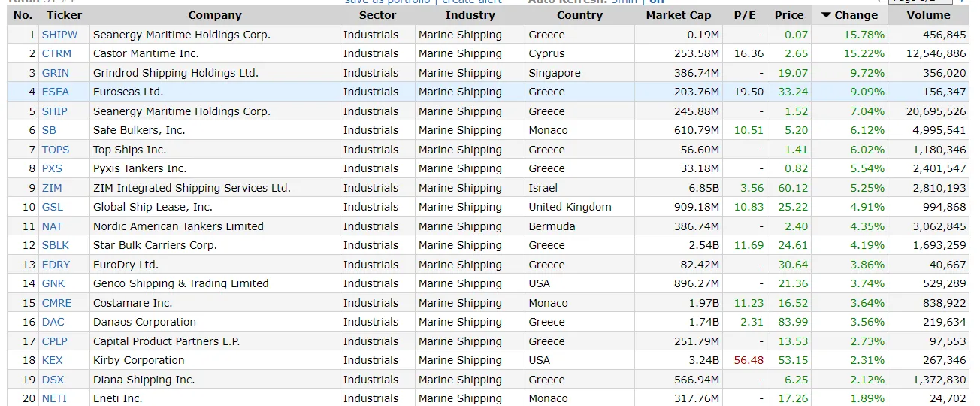
Task: Open the CTRM ticker link
Action: coord(57,53)
